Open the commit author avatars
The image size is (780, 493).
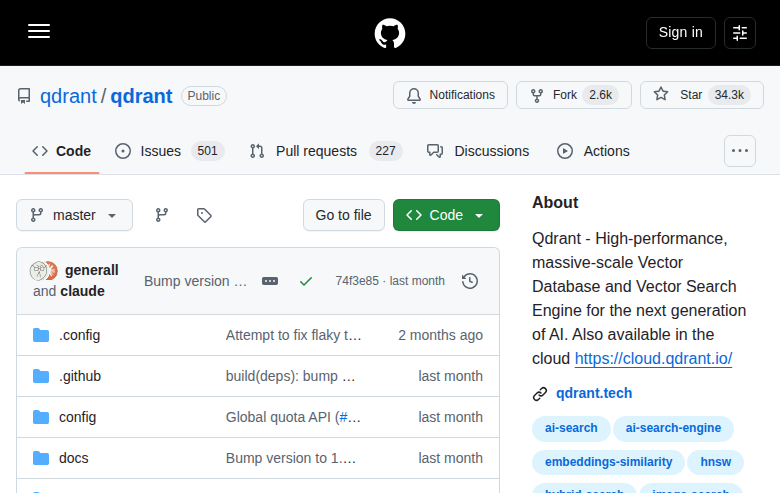(x=44, y=271)
